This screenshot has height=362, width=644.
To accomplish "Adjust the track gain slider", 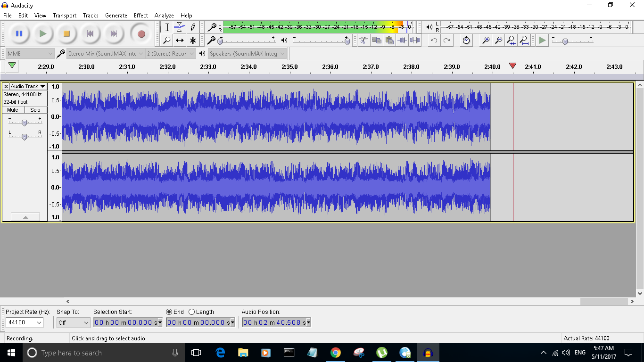I will click(x=25, y=123).
